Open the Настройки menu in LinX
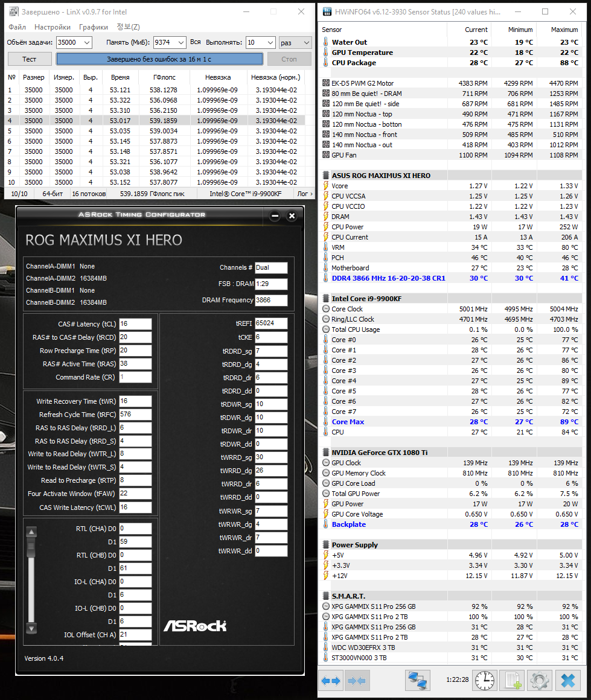This screenshot has height=700, width=591. coord(53,27)
